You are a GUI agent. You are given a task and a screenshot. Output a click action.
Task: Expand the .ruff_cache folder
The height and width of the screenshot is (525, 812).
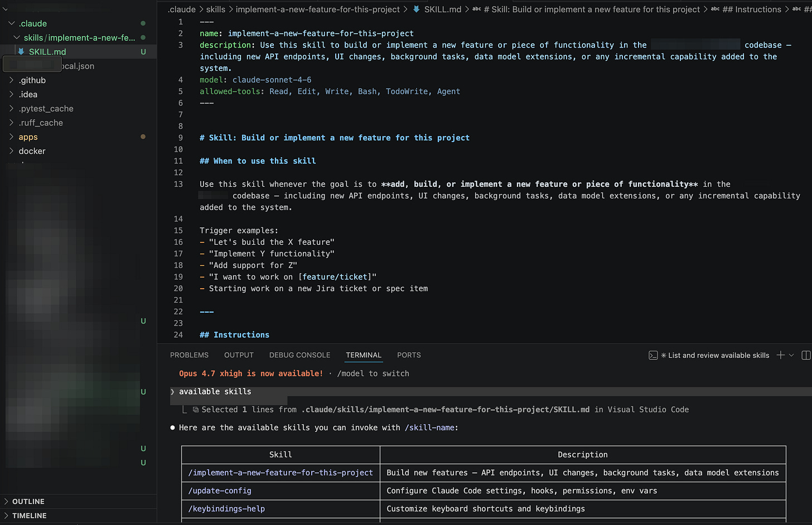click(12, 123)
